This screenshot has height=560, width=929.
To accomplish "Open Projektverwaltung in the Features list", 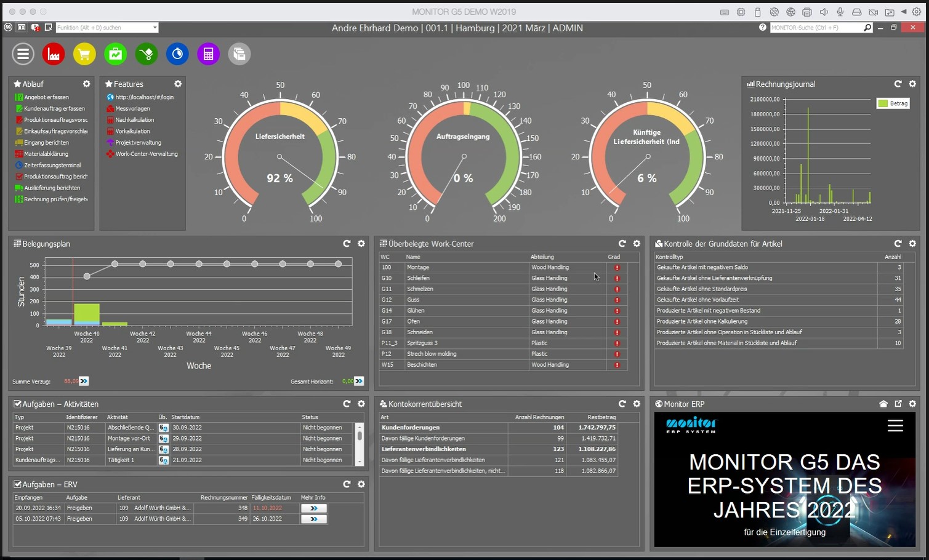I will pos(134,142).
